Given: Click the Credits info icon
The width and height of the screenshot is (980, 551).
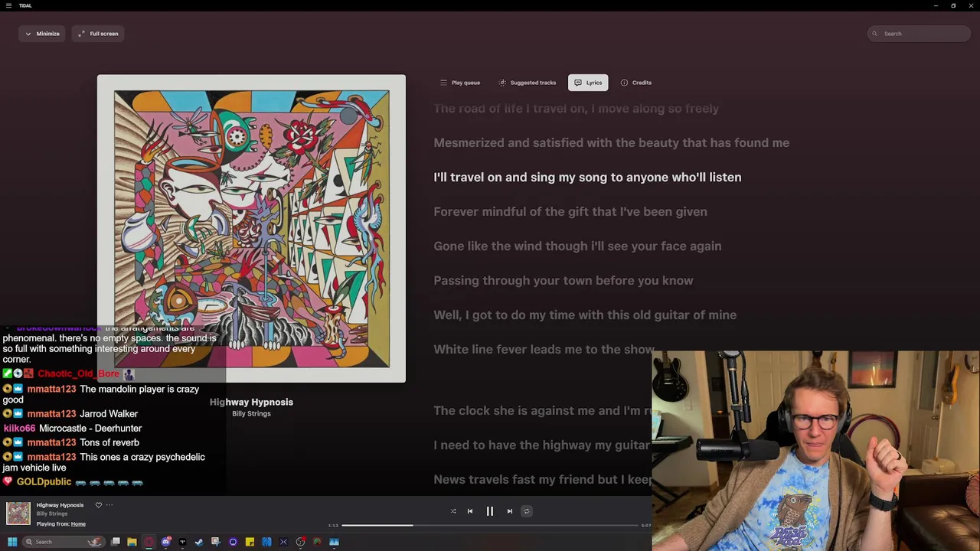Looking at the screenshot, I should pos(624,83).
